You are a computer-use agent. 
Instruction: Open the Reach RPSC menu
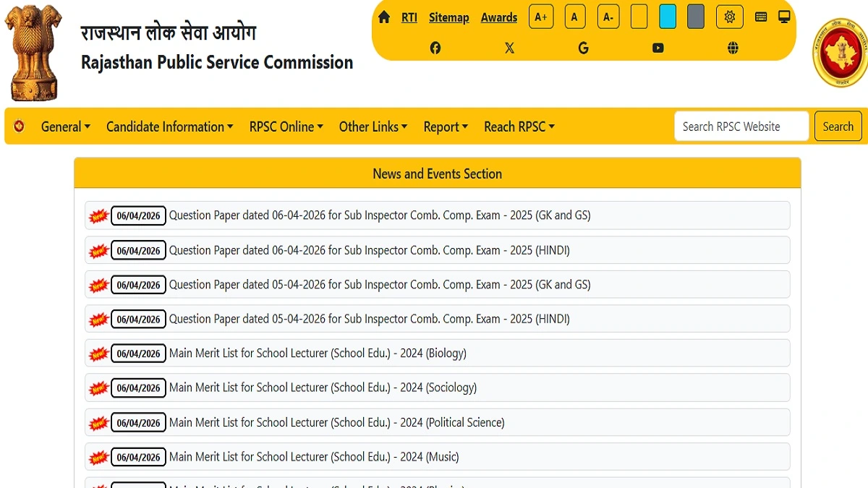(519, 127)
